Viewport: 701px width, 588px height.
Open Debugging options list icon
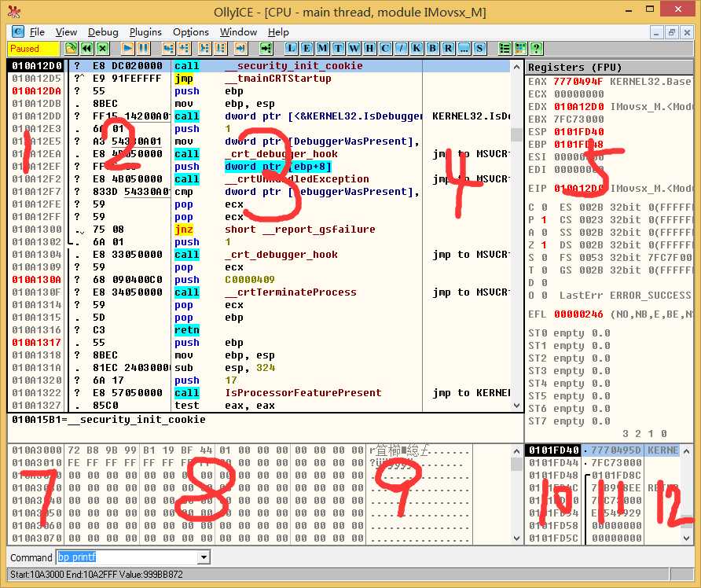pos(505,48)
